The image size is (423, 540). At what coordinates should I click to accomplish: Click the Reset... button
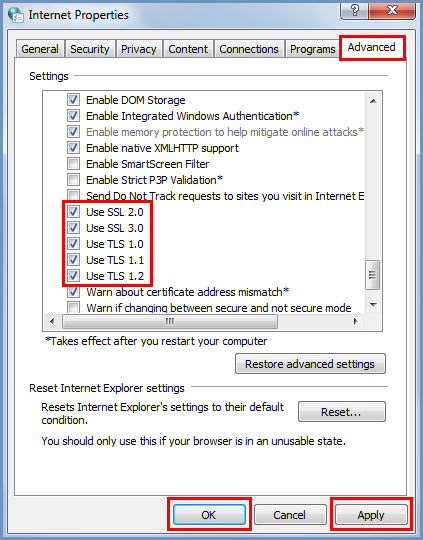(341, 412)
